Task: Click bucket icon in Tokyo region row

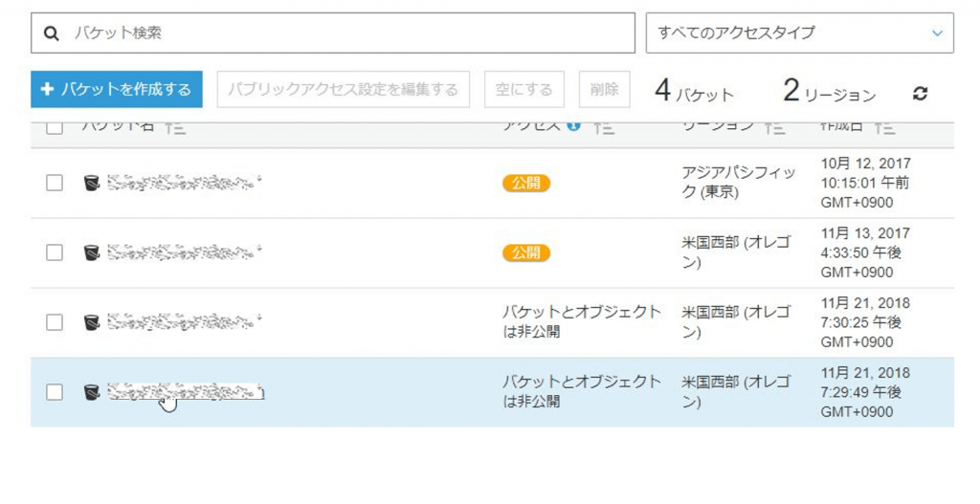Action: pos(92,183)
